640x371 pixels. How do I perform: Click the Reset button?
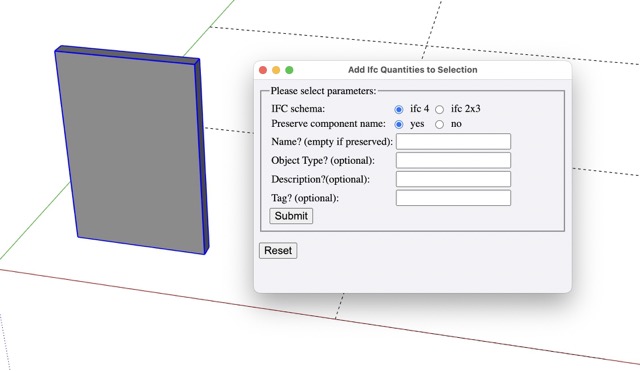(278, 251)
